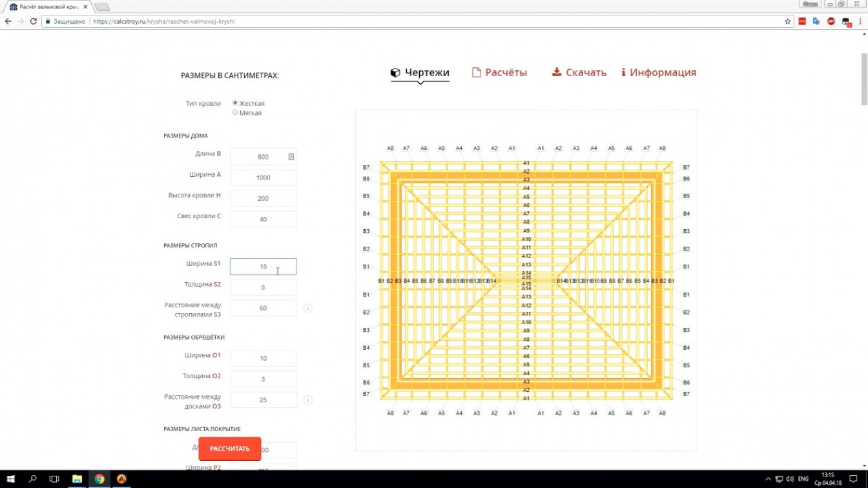This screenshot has height=488, width=868.
Task: Click the volume icon in system tray
Action: 789,479
